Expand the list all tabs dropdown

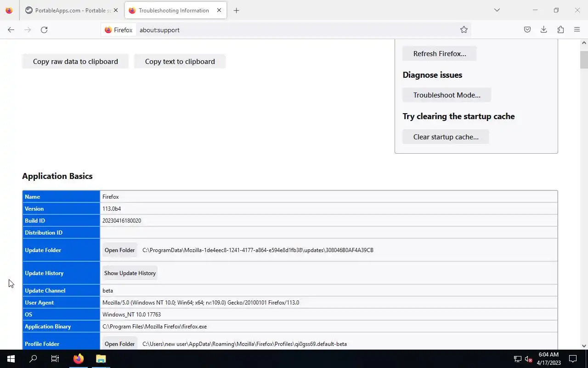click(497, 10)
